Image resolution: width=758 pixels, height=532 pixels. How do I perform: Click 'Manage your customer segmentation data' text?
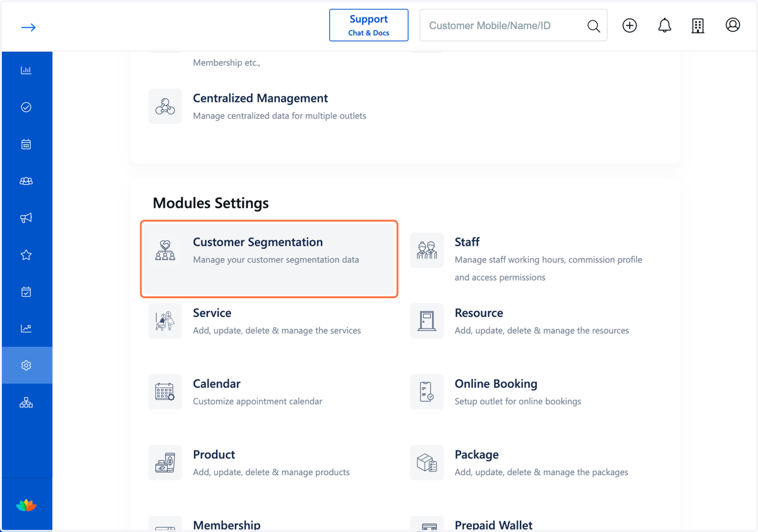click(x=276, y=260)
